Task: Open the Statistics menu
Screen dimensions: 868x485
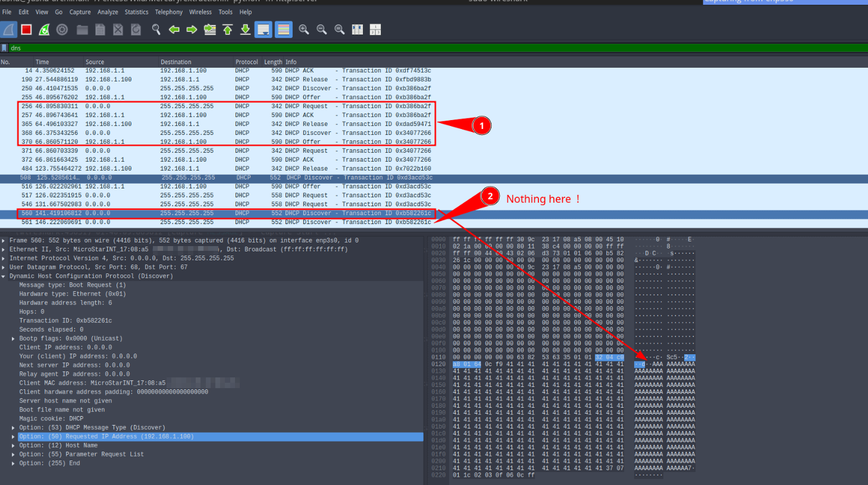Action: pyautogui.click(x=136, y=12)
